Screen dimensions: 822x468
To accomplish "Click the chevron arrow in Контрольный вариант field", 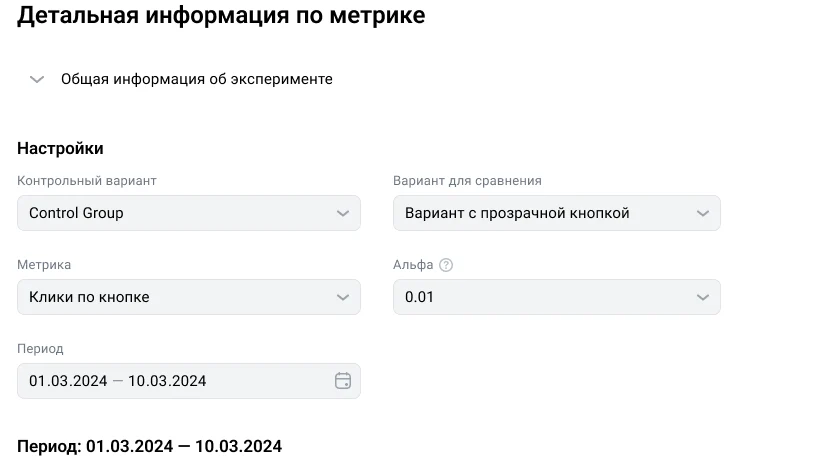I will pos(343,213).
